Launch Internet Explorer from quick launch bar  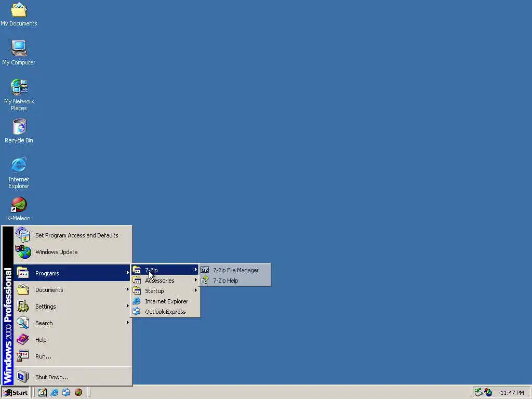tap(54, 393)
